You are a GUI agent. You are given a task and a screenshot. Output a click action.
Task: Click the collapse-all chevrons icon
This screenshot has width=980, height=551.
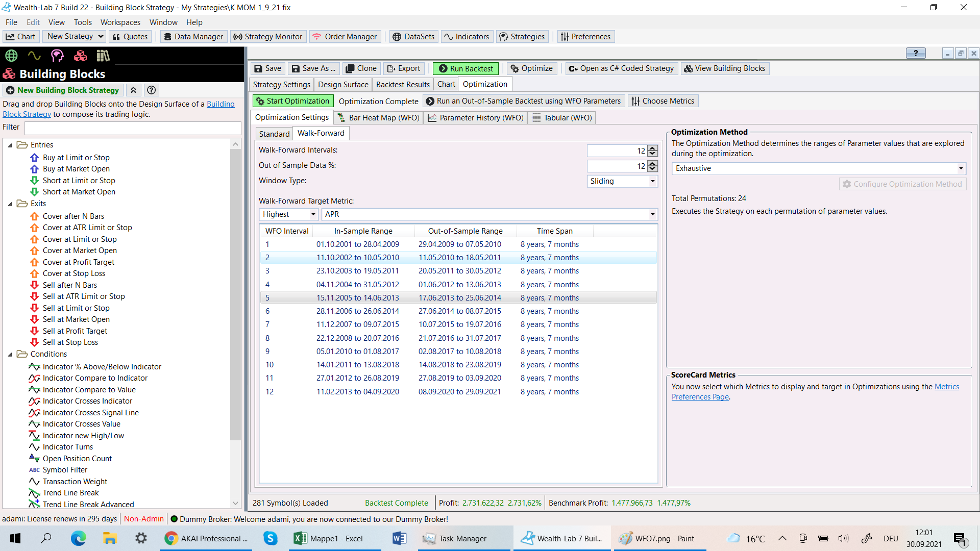point(133,90)
